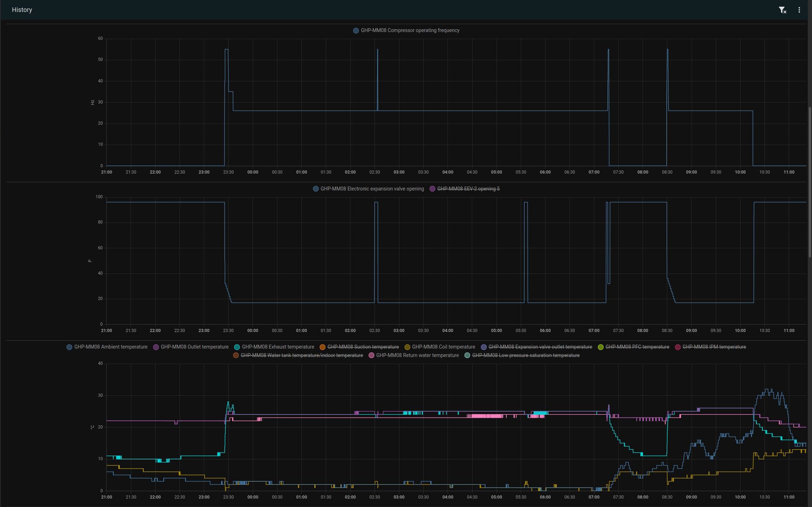Screen dimensions: 812x507
Task: Click the clear filters icon in header
Action: tap(782, 10)
